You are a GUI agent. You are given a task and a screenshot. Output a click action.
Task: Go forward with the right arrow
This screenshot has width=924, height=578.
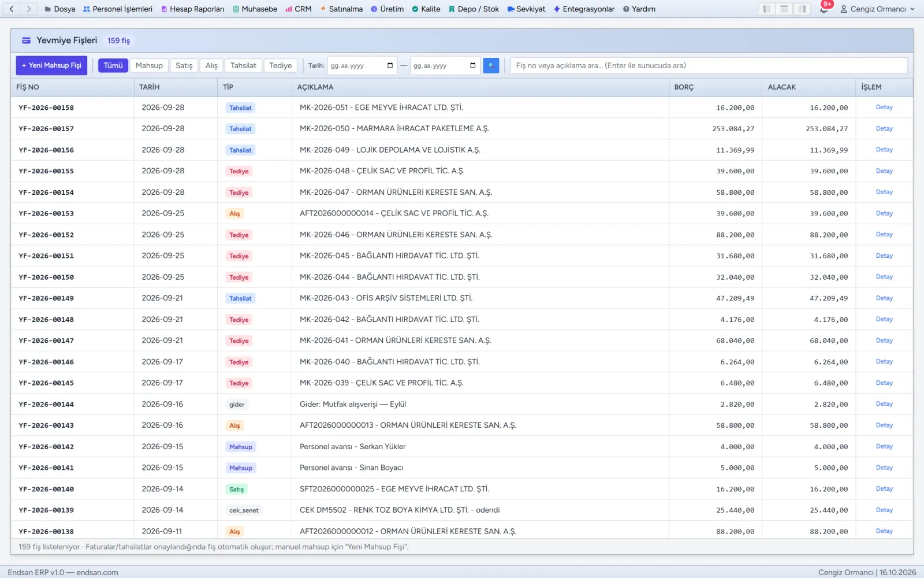(x=29, y=9)
